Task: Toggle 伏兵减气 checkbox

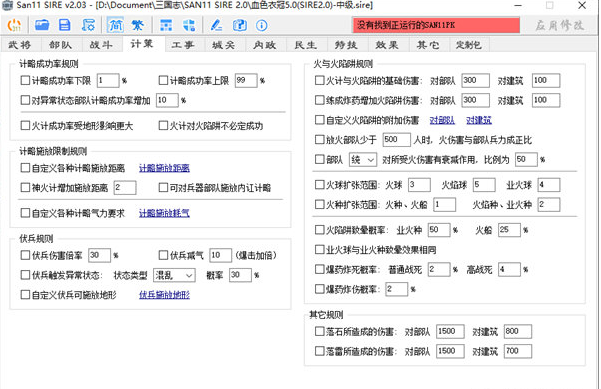Action: [163, 255]
